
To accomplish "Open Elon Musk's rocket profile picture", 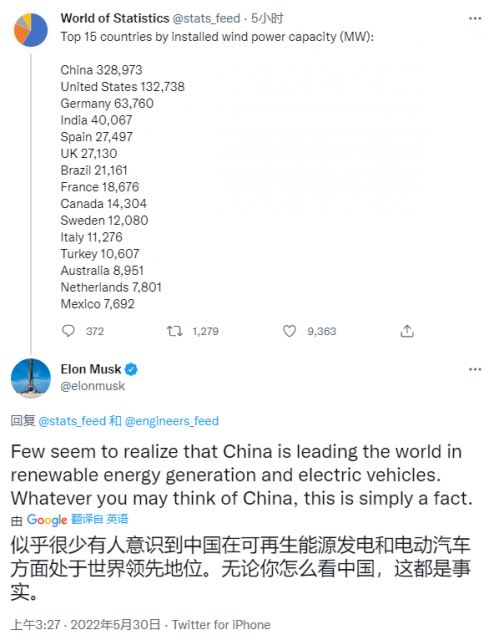I will [31, 378].
